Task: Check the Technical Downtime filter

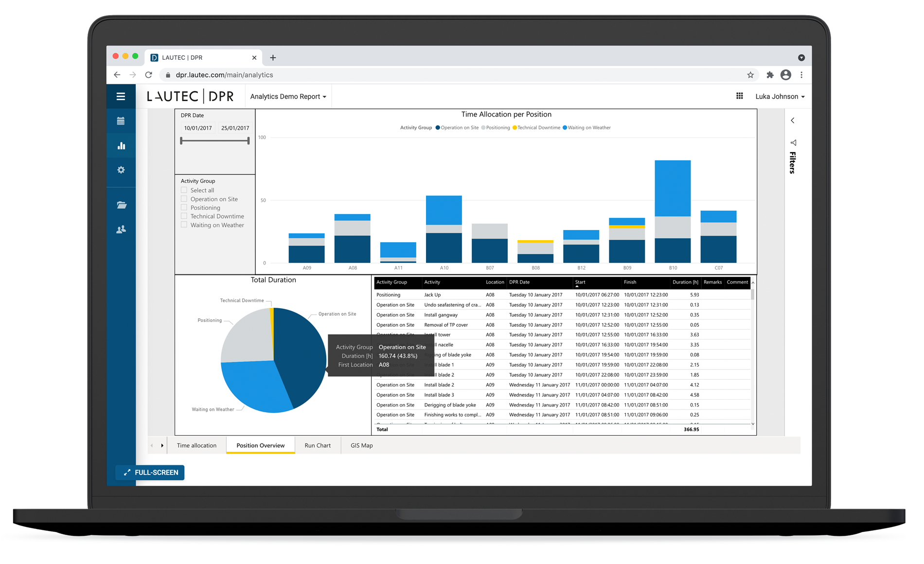Action: tap(184, 216)
